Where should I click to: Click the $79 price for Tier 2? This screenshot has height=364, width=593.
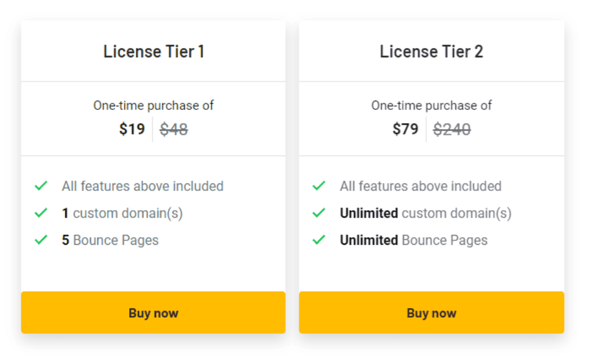405,129
